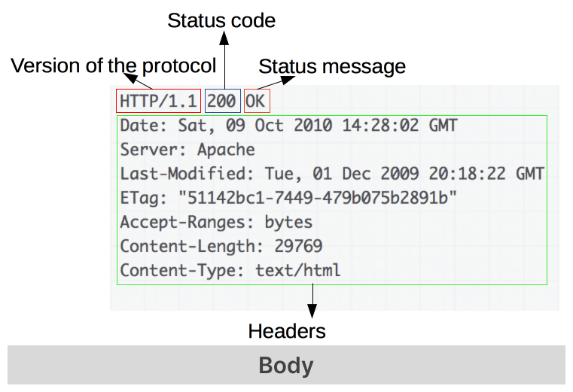Click the OK status message box
Viewport: 573px width, 392px height.
257,101
